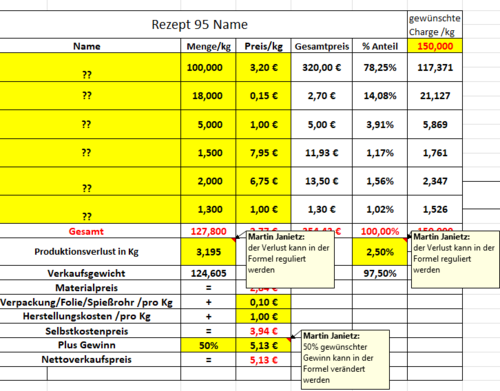The width and height of the screenshot is (500, 391).
Task: Click the charge amount cell 5,869
Action: pyautogui.click(x=435, y=124)
